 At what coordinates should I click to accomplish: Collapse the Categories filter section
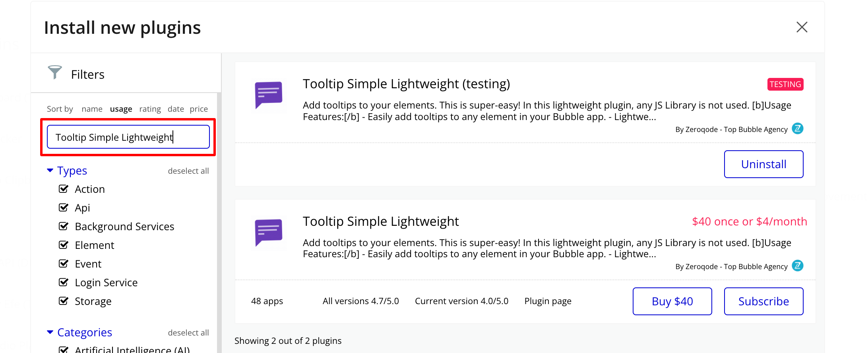(x=50, y=332)
